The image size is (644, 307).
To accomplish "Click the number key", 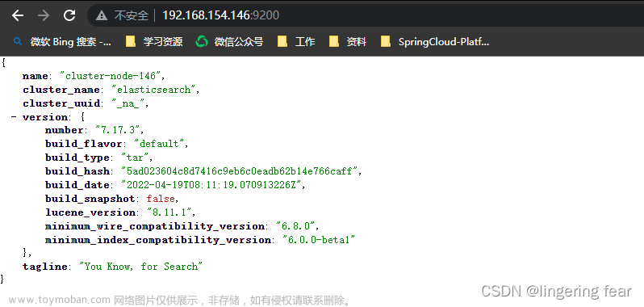I will tap(64, 130).
